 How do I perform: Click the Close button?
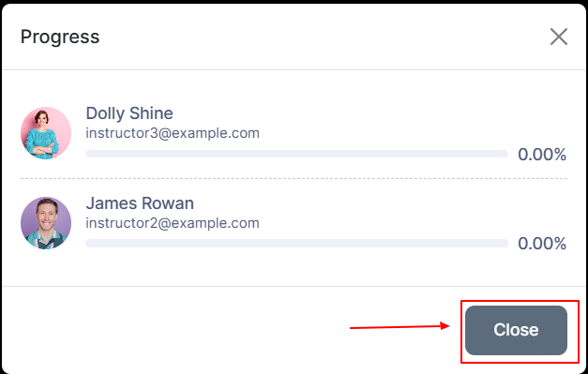click(x=516, y=330)
